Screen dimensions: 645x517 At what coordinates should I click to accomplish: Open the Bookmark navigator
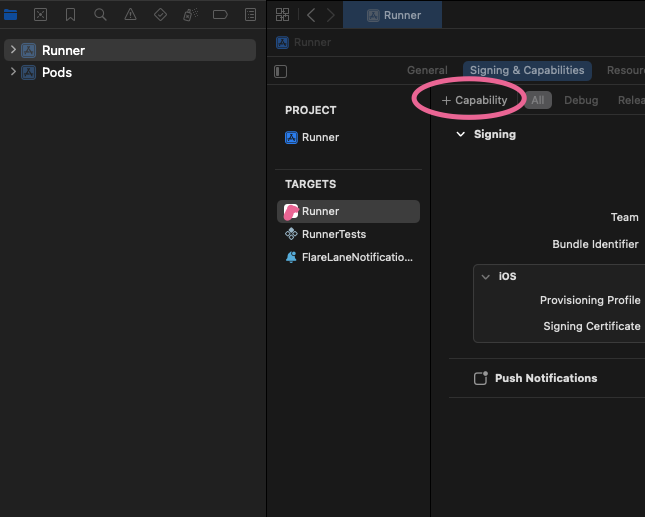tap(70, 15)
